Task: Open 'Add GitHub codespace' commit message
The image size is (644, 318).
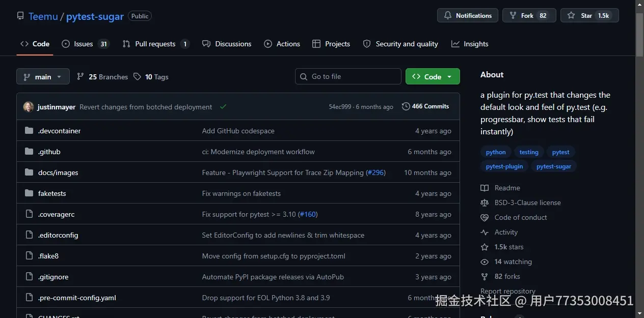Action: tap(238, 131)
